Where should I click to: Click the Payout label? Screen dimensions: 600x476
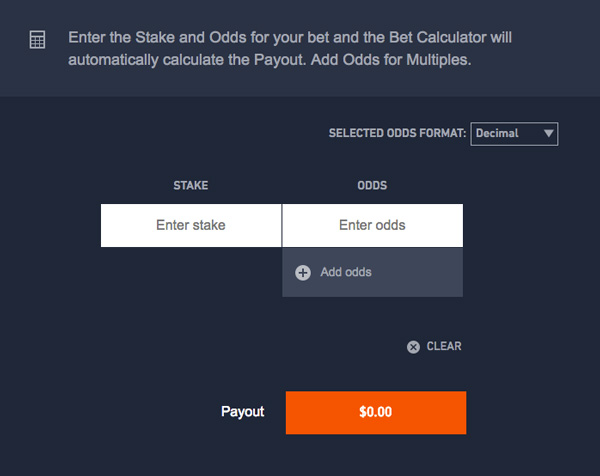(x=243, y=412)
